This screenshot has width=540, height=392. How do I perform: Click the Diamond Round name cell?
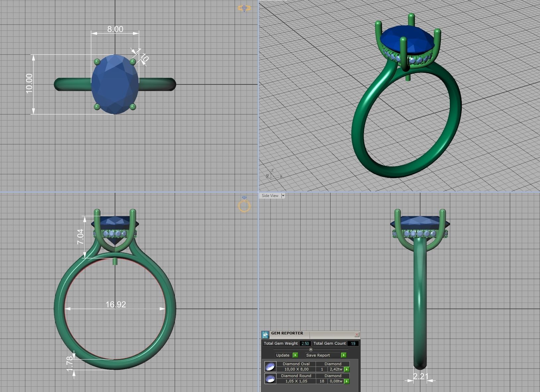(296, 376)
